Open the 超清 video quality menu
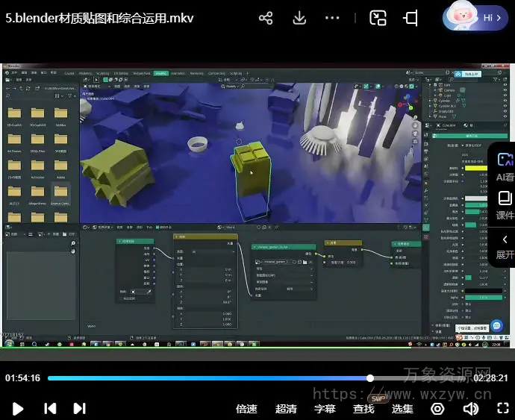 (286, 408)
